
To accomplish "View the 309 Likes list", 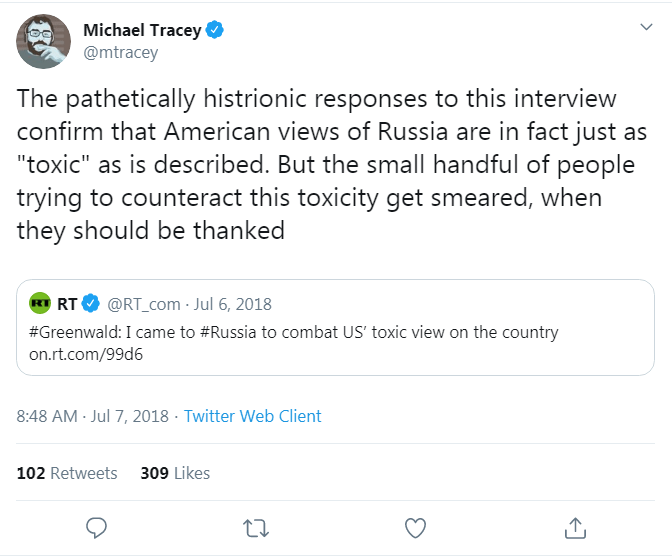I will (x=175, y=473).
